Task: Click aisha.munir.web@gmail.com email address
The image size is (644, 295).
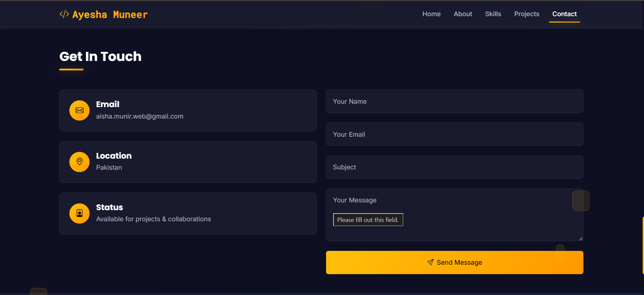Action: pos(140,116)
